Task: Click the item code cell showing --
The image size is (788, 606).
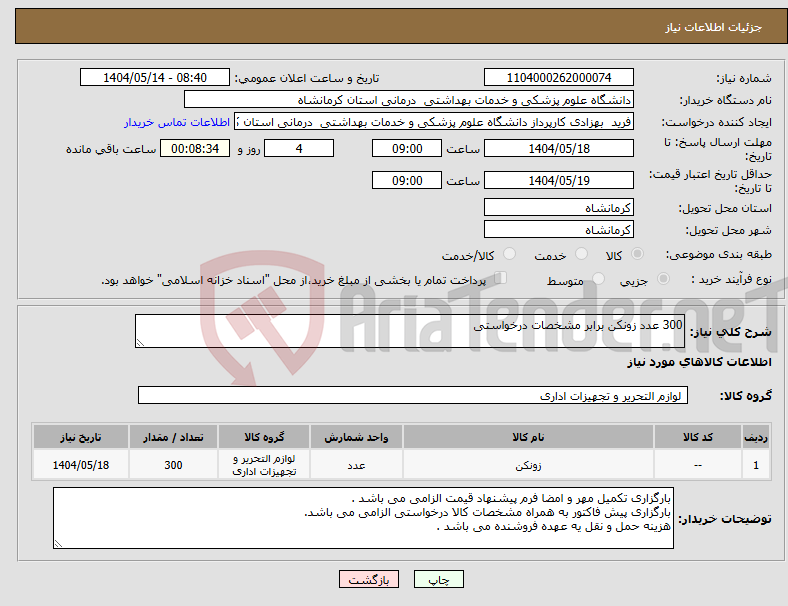Action: click(x=698, y=465)
